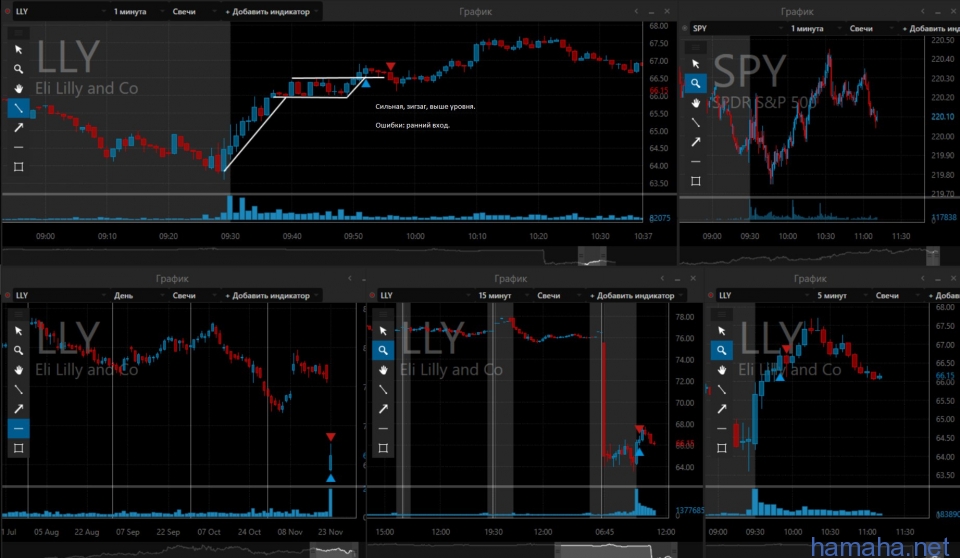
Task: Select hand pan tool in LLY 1-minute chart
Action: coord(18,89)
